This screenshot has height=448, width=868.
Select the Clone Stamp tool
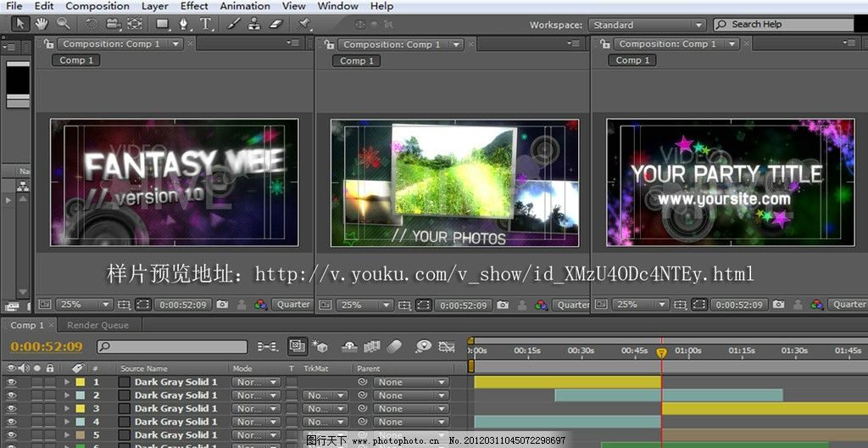[253, 24]
